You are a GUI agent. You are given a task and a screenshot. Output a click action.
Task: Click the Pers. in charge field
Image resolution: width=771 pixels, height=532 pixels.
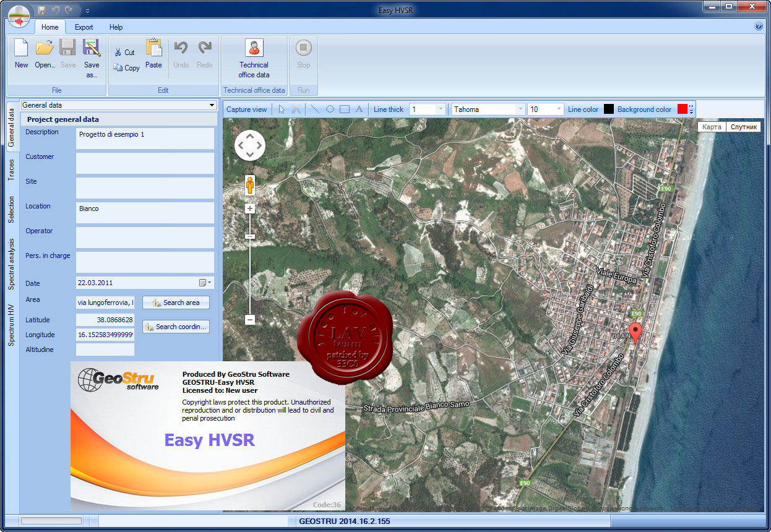click(145, 262)
